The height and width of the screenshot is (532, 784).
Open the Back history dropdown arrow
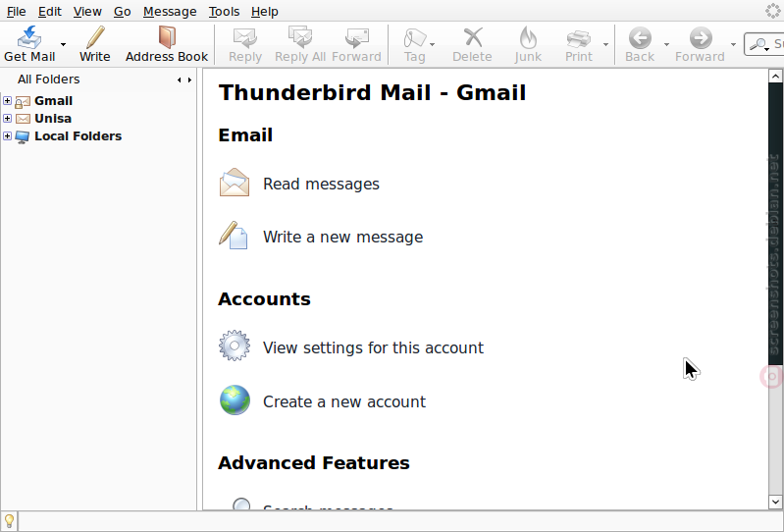click(666, 44)
